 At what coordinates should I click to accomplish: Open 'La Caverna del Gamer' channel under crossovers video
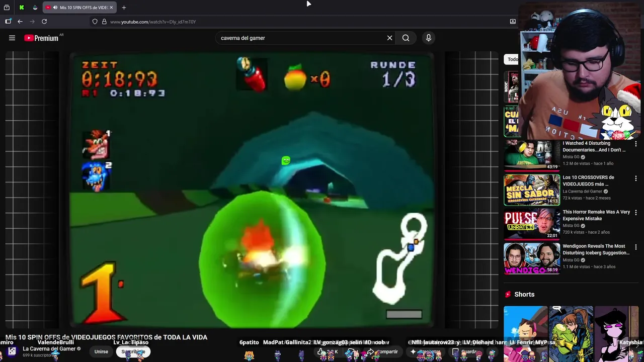pyautogui.click(x=582, y=192)
